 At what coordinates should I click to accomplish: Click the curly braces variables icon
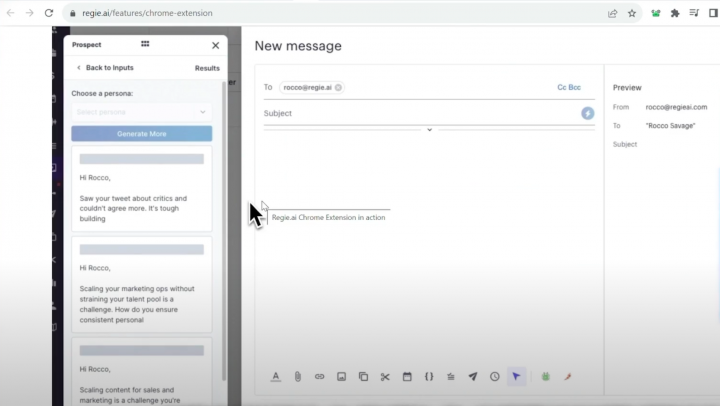[429, 377]
